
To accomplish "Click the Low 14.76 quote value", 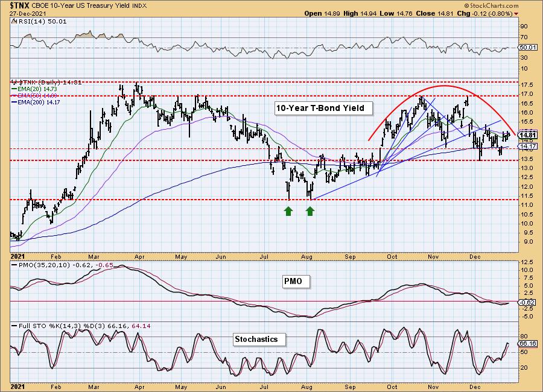I will (396, 13).
